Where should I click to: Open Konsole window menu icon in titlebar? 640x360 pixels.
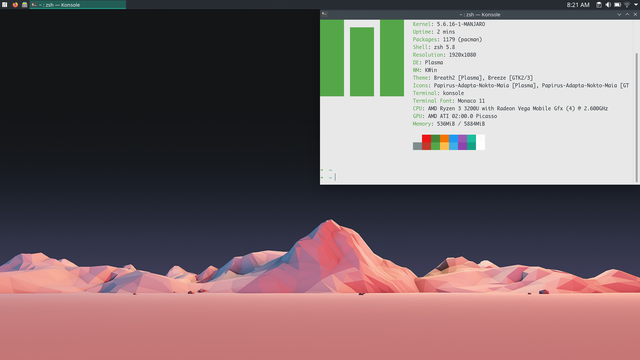324,14
